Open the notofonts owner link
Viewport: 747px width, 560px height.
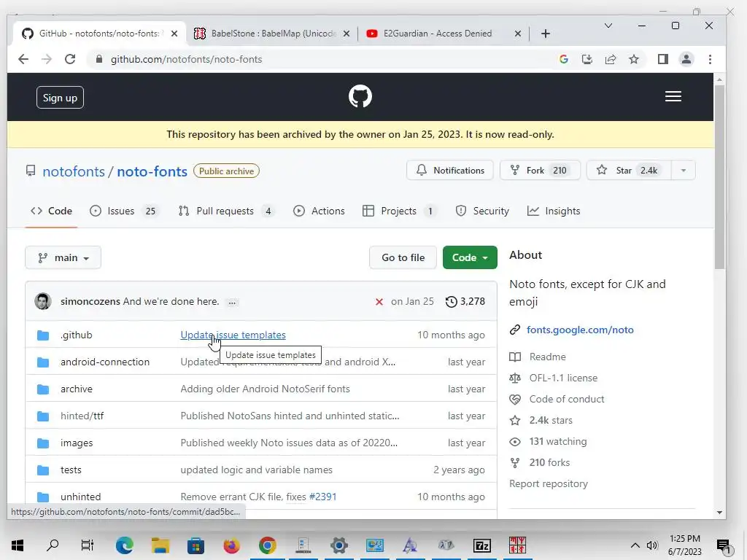74,171
